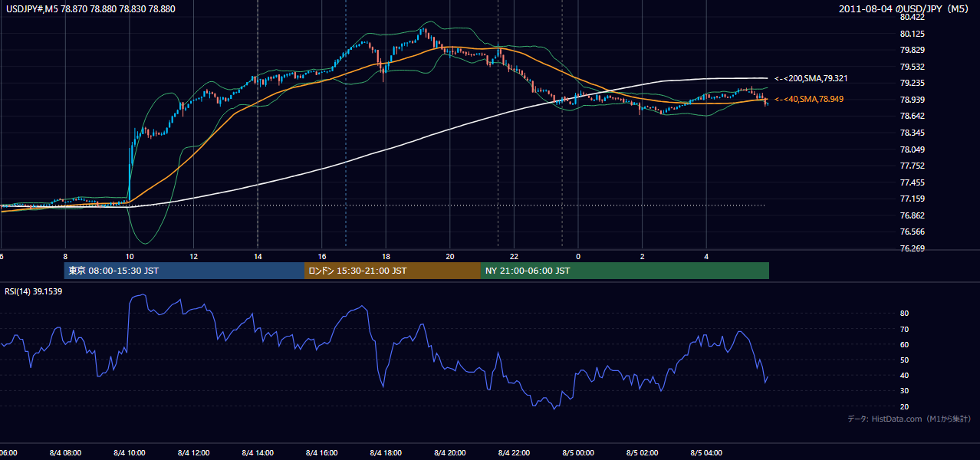This screenshot has width=980, height=460.
Task: Click the RSI(14) 39.1539 indicator label
Action: 34,291
